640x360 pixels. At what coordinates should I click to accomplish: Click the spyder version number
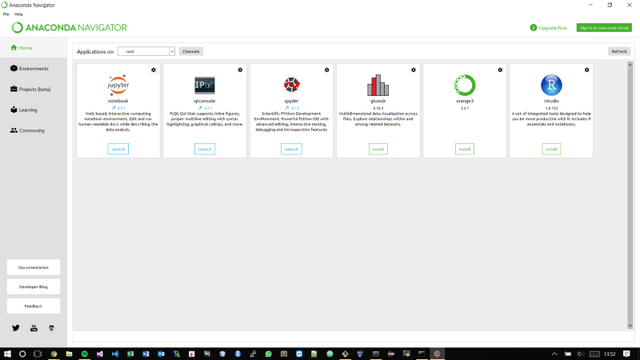295,108
